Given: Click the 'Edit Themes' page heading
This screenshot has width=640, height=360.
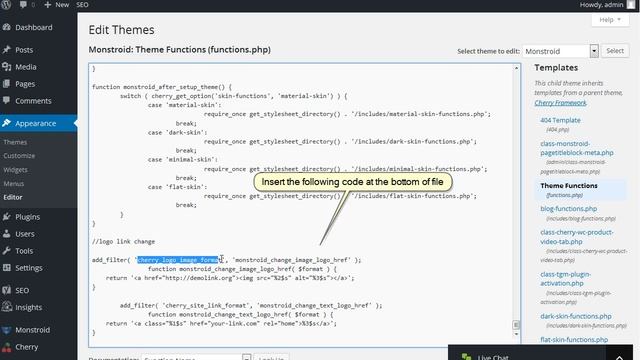Looking at the screenshot, I should [x=121, y=30].
